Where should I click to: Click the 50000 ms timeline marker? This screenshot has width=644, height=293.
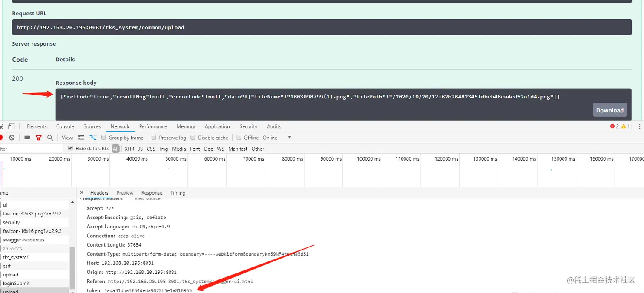coord(176,159)
